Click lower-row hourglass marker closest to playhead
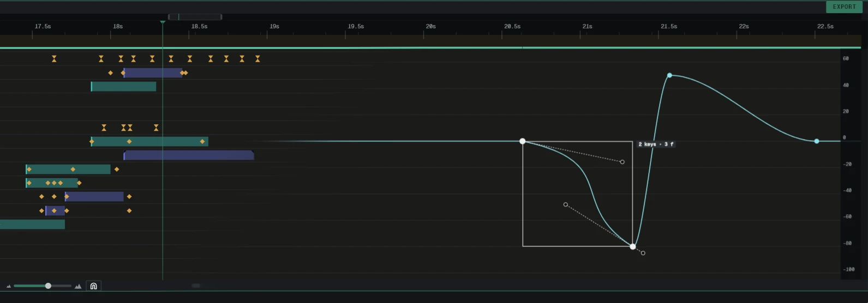868x303 pixels. click(x=156, y=128)
